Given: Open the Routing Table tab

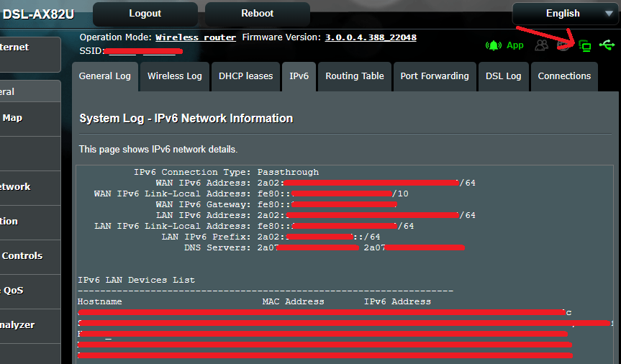Looking at the screenshot, I should pyautogui.click(x=355, y=76).
